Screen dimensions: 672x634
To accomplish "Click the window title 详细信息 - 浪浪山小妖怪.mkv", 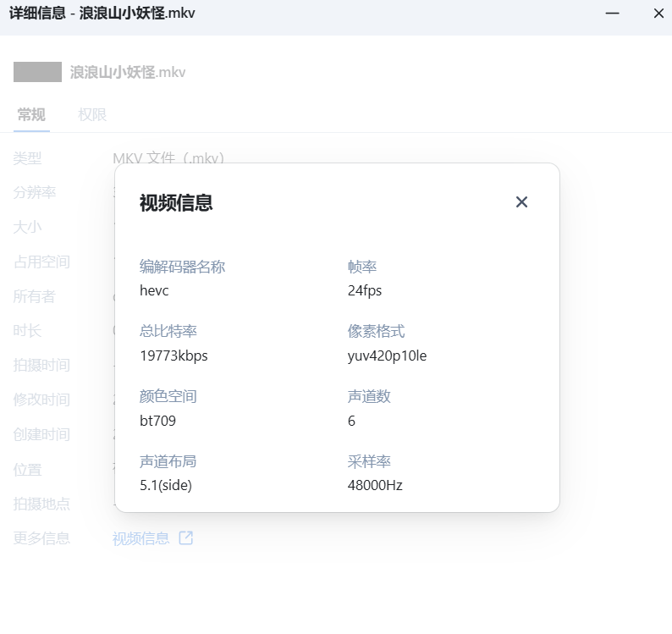I will coord(102,13).
